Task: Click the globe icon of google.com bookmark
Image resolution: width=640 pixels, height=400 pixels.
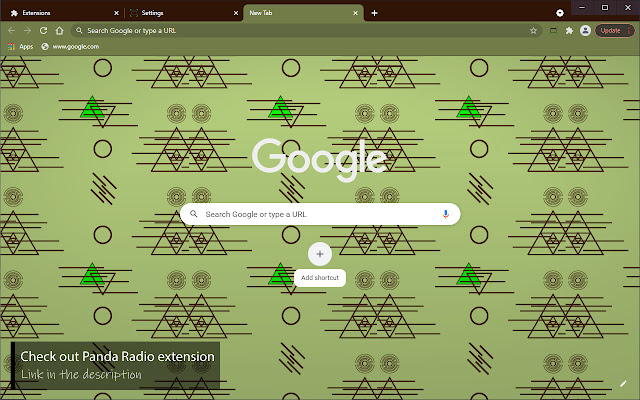Action: pos(45,47)
